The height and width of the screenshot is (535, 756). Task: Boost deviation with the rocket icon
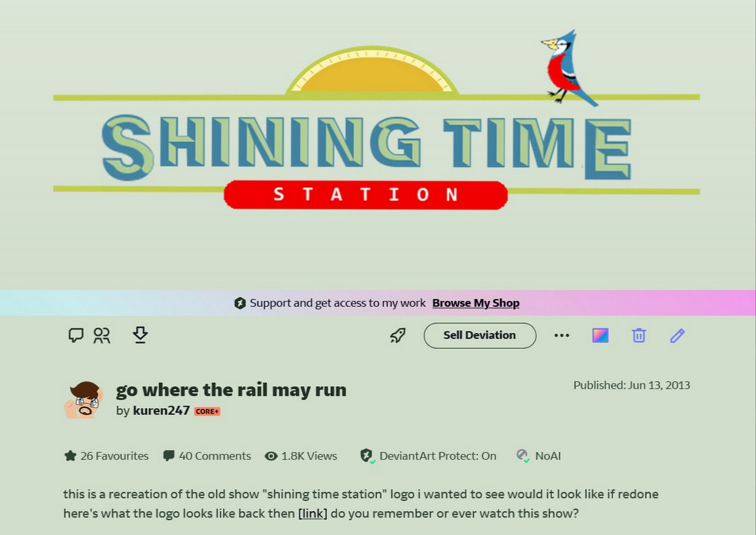pos(398,335)
